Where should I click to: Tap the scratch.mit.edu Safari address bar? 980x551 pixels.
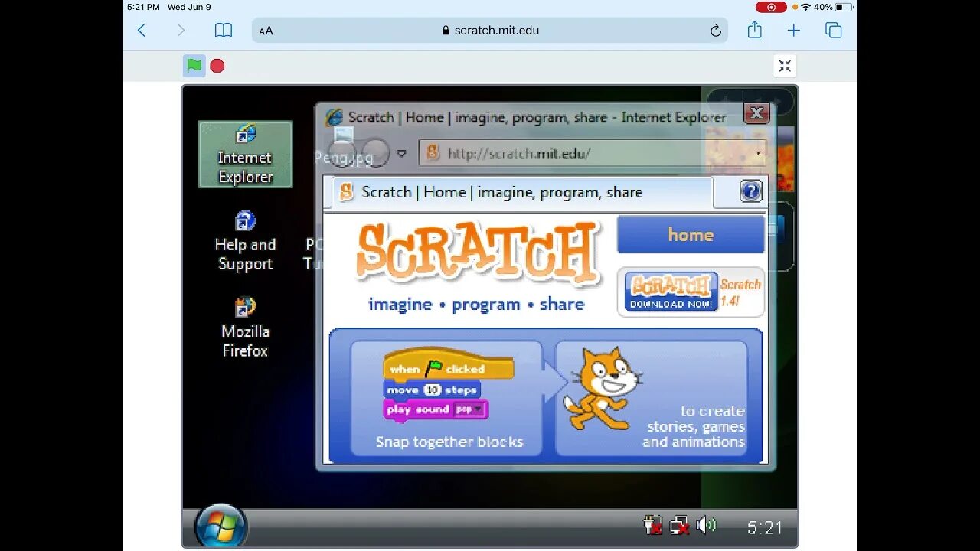[x=490, y=31]
